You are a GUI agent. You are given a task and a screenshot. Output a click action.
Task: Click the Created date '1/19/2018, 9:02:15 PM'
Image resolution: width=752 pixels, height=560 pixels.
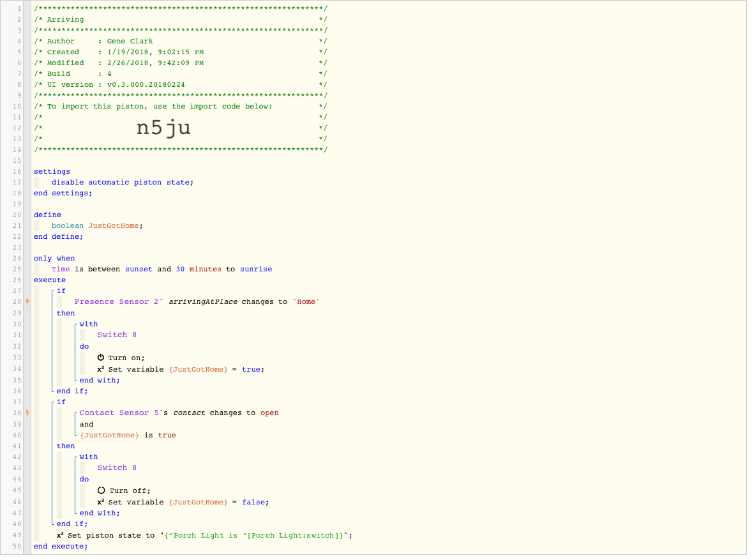[x=155, y=52]
